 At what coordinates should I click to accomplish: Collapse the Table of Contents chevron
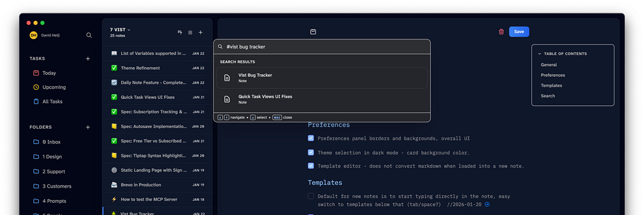coord(540,54)
